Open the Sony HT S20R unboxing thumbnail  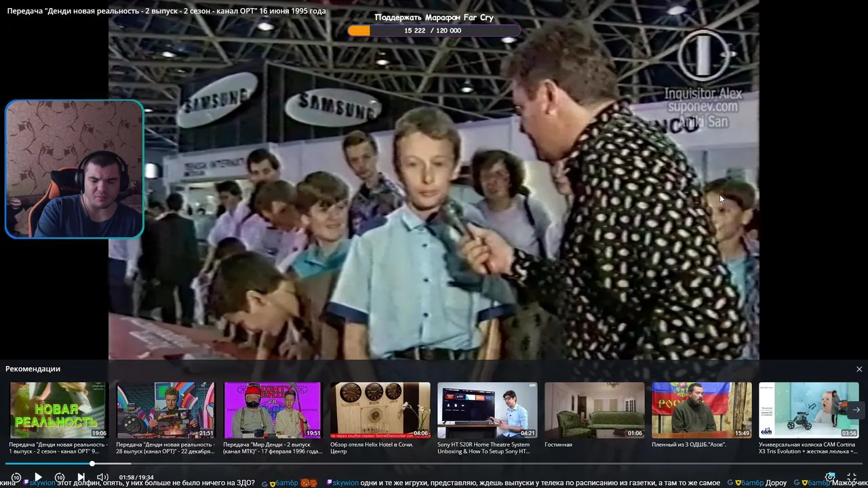point(487,410)
